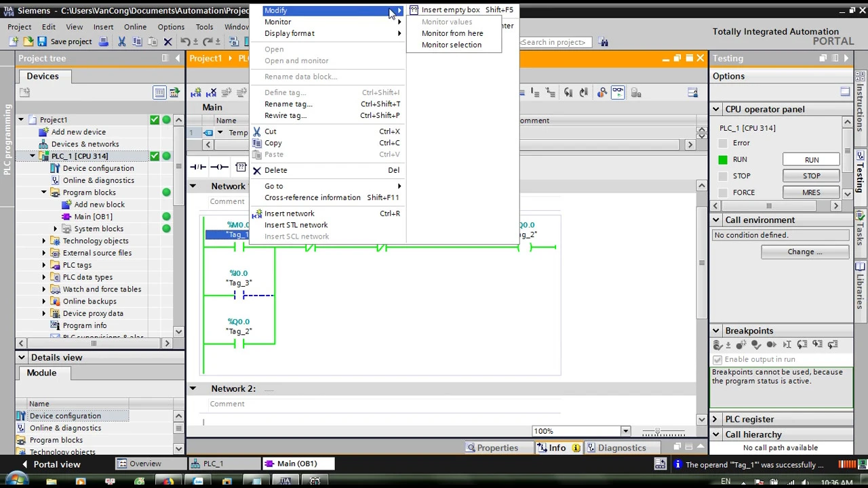Click the Copy icon in main toolbar

coord(137,42)
